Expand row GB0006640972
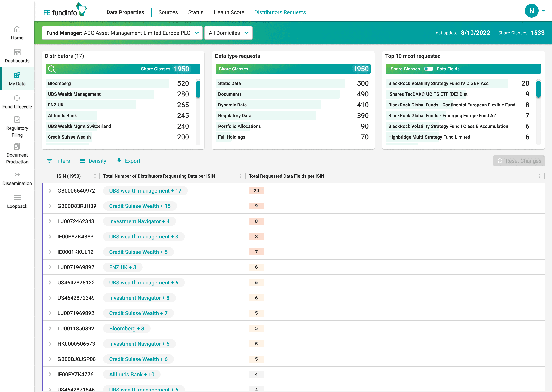The width and height of the screenshot is (552, 392). click(x=50, y=191)
